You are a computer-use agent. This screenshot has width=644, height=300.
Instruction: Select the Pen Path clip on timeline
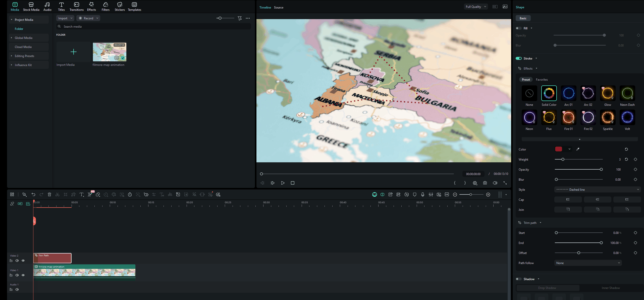[52, 258]
